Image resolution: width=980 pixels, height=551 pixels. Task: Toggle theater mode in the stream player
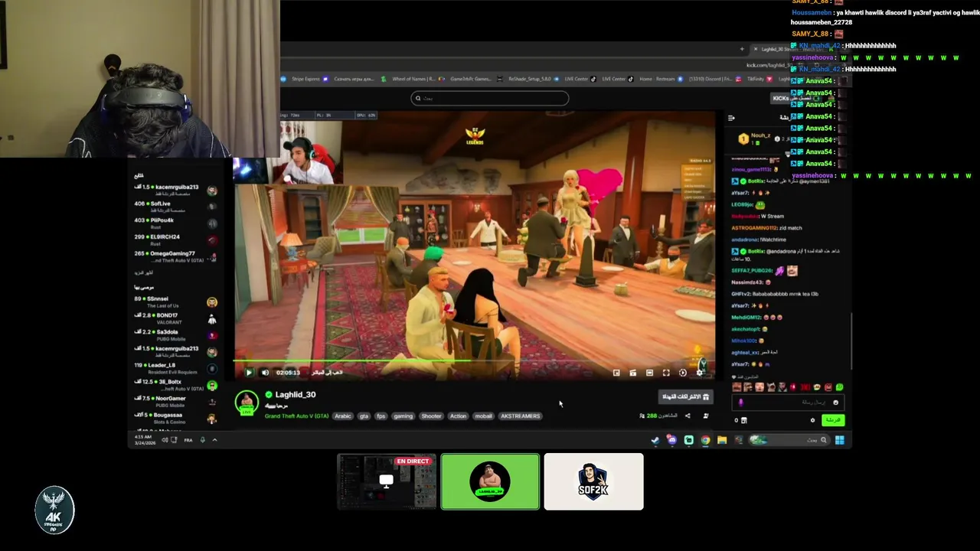click(649, 373)
